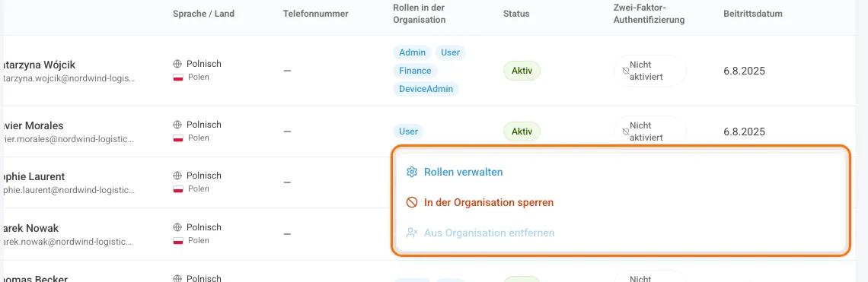Viewport: 868px width, 282px height.
Task: Click Polnisch text in Sophie Laurent row
Action: (204, 176)
